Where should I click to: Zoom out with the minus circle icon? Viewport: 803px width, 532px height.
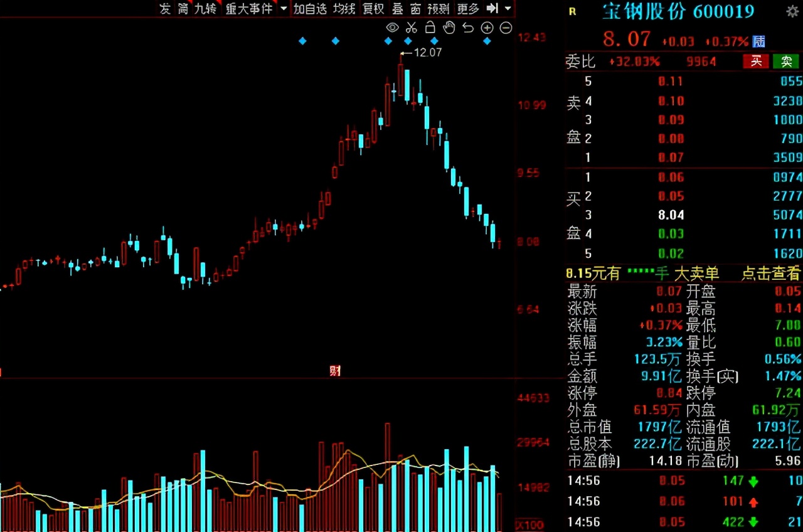[x=506, y=28]
